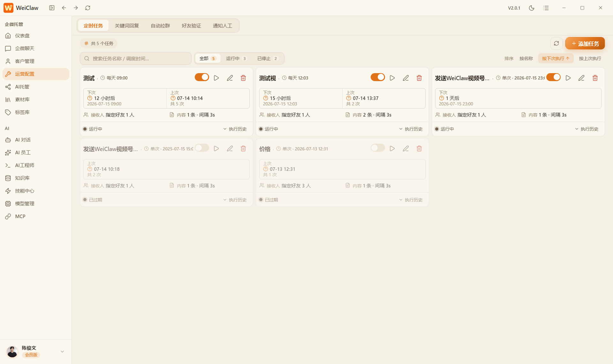Refresh task list next to 添加任务

pos(556,43)
